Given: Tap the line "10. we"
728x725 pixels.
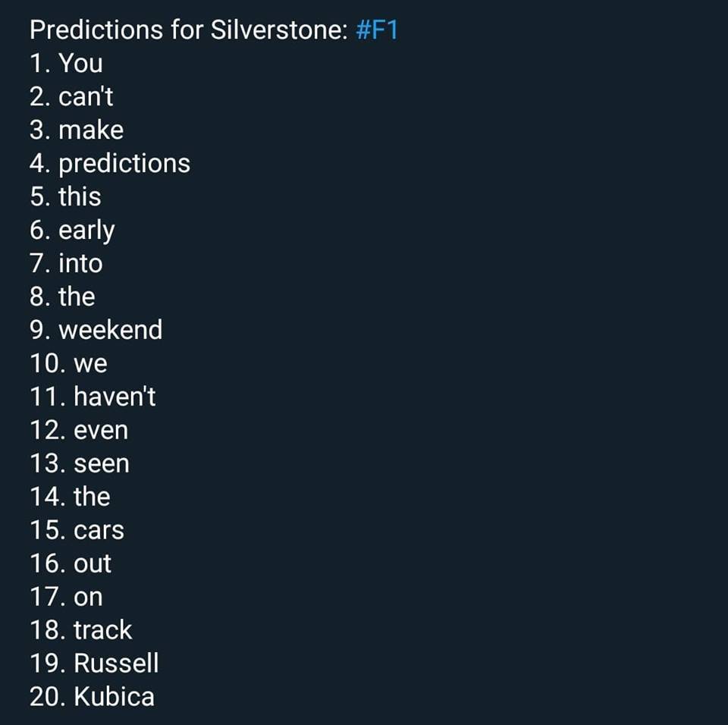Looking at the screenshot, I should [x=68, y=364].
